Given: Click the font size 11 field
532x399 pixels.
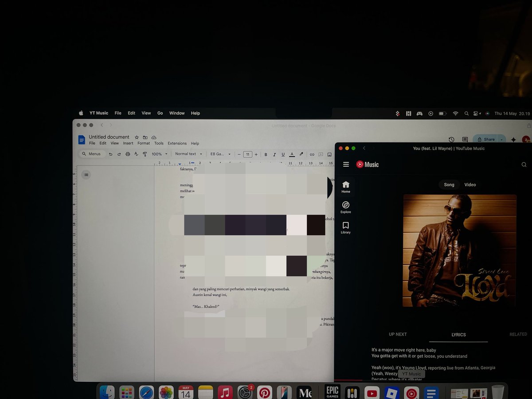Looking at the screenshot, I should (x=247, y=154).
